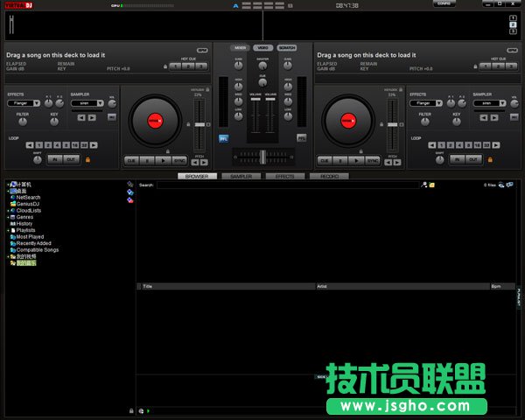Click left deck loop shrink arrow
Image resolution: width=525 pixels, height=420 pixels.
30,145
